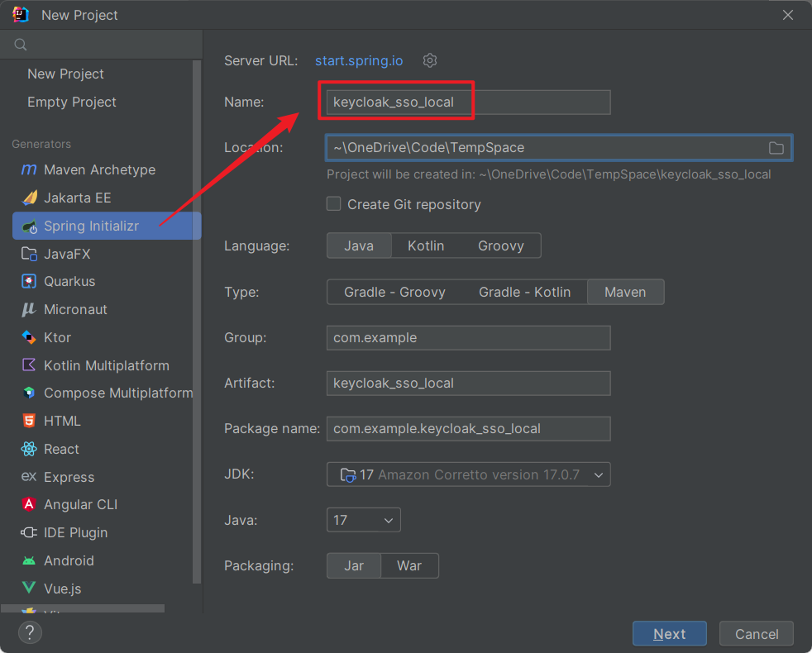Select Micronaut generator label
The height and width of the screenshot is (653, 812).
pyautogui.click(x=75, y=309)
